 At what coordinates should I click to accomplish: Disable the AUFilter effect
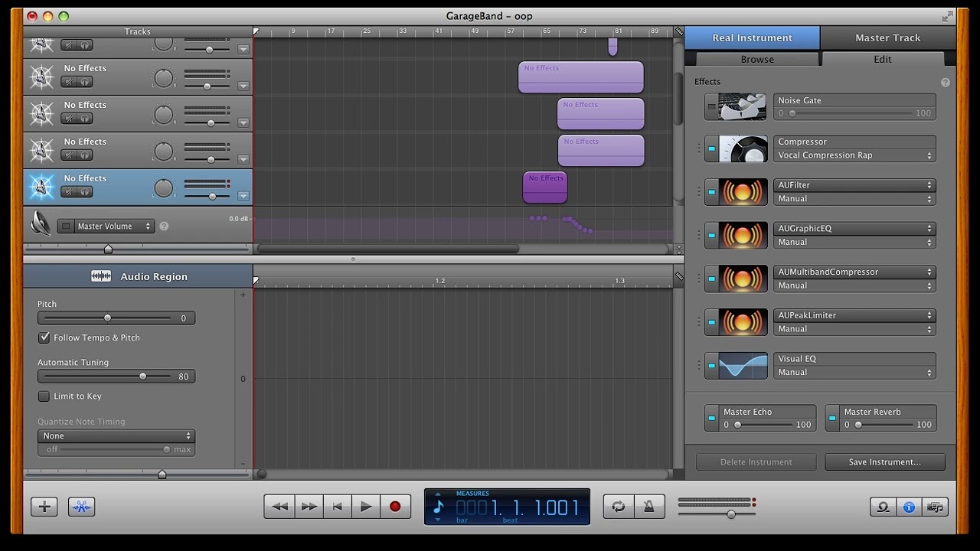tap(711, 192)
